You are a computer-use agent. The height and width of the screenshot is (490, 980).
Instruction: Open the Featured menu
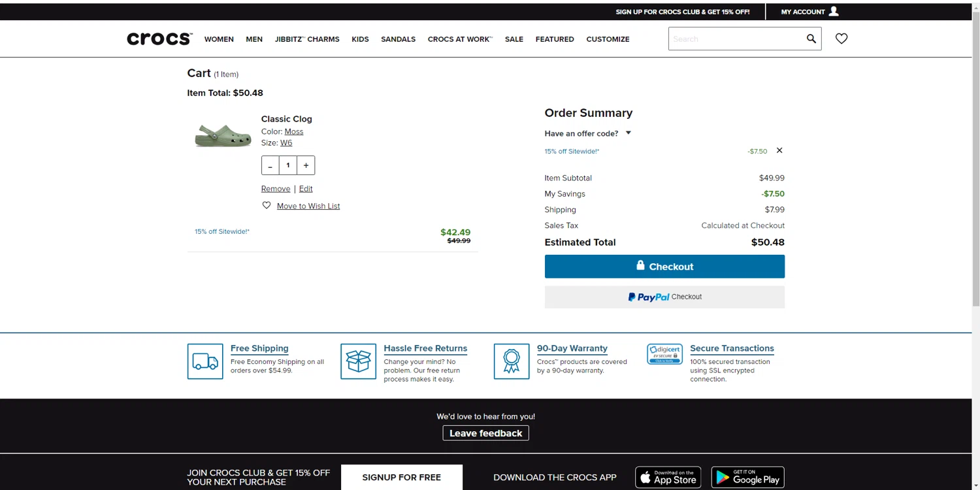[555, 39]
